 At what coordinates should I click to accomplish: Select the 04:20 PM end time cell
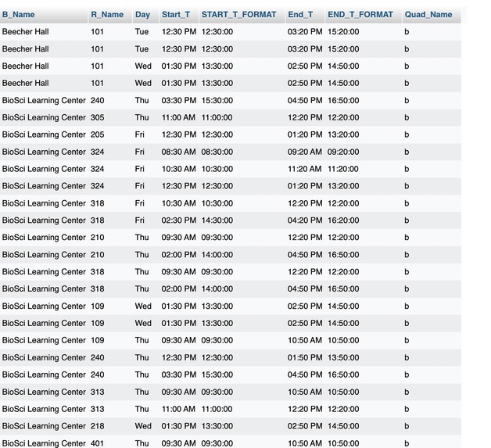click(x=305, y=220)
